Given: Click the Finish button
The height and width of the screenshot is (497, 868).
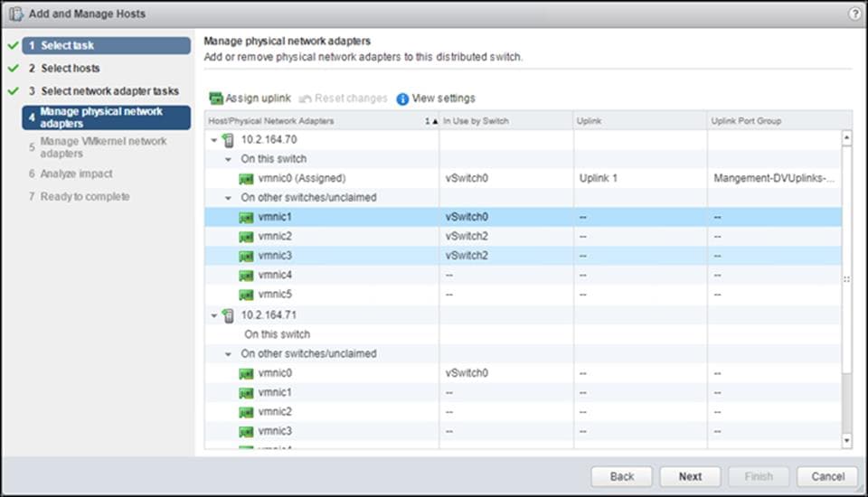Looking at the screenshot, I should coord(759,476).
